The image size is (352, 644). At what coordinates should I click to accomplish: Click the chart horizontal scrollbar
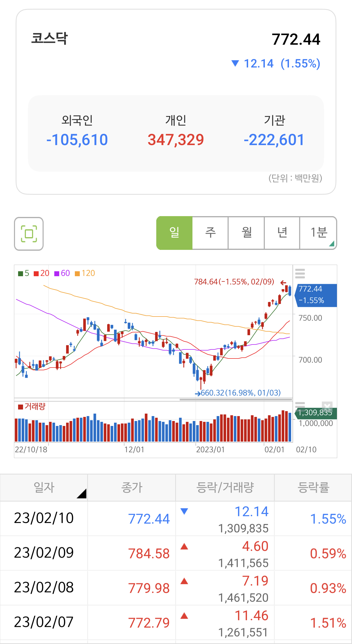pos(236,400)
